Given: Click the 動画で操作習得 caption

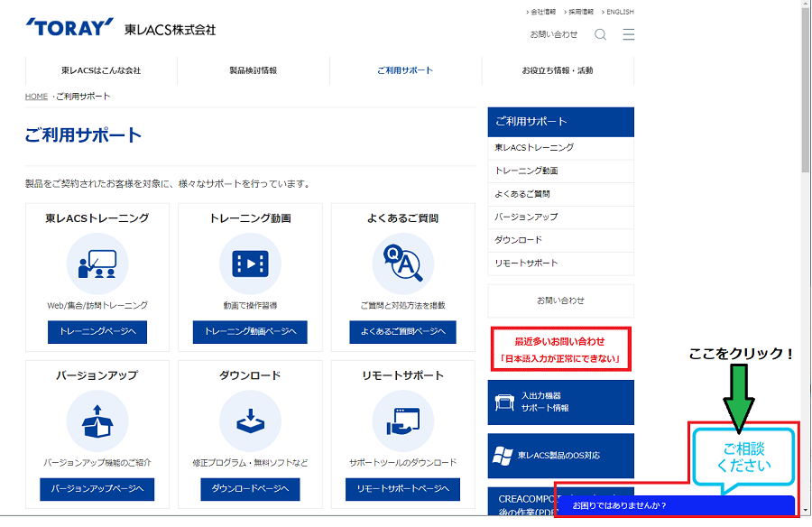Looking at the screenshot, I should 250,306.
